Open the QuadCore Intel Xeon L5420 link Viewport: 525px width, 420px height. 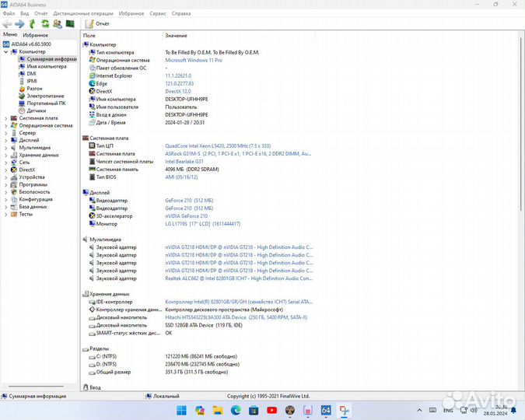pos(218,146)
